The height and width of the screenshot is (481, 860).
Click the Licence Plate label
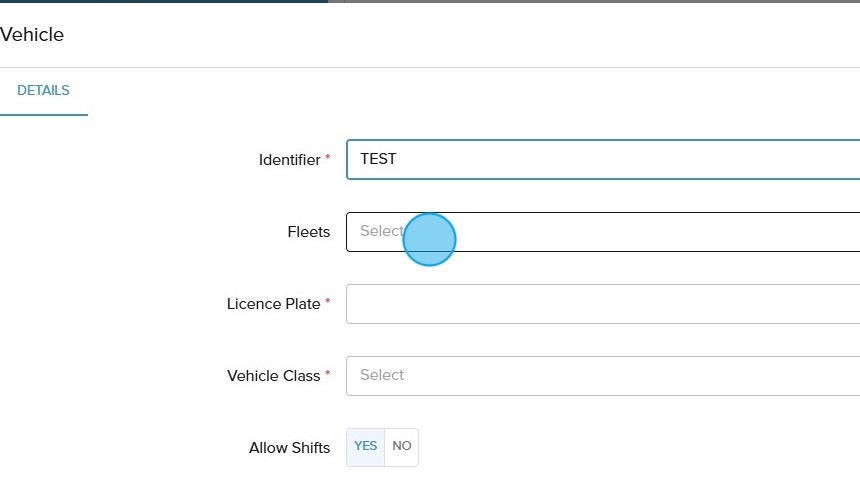coord(273,304)
